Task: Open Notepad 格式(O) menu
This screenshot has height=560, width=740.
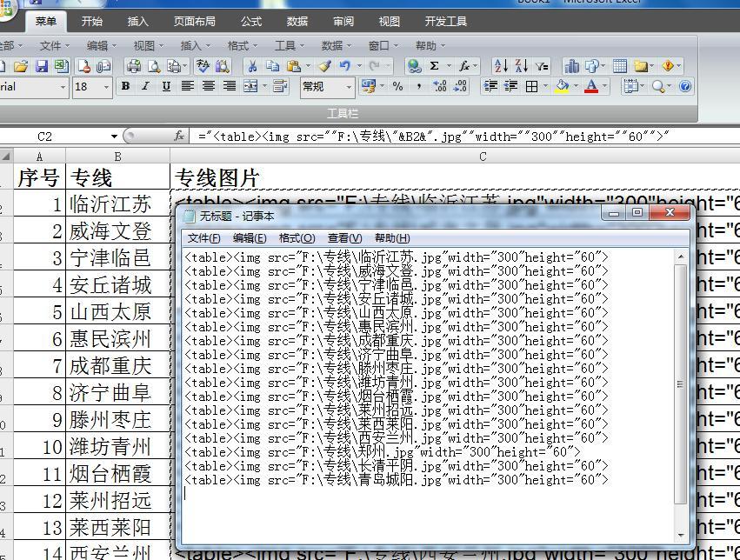Action: click(x=297, y=238)
